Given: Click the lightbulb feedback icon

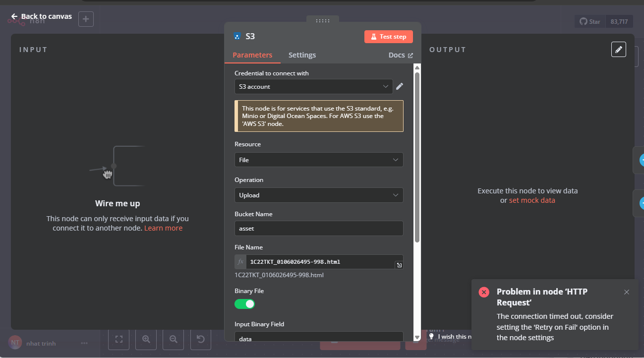Looking at the screenshot, I should 431,336.
